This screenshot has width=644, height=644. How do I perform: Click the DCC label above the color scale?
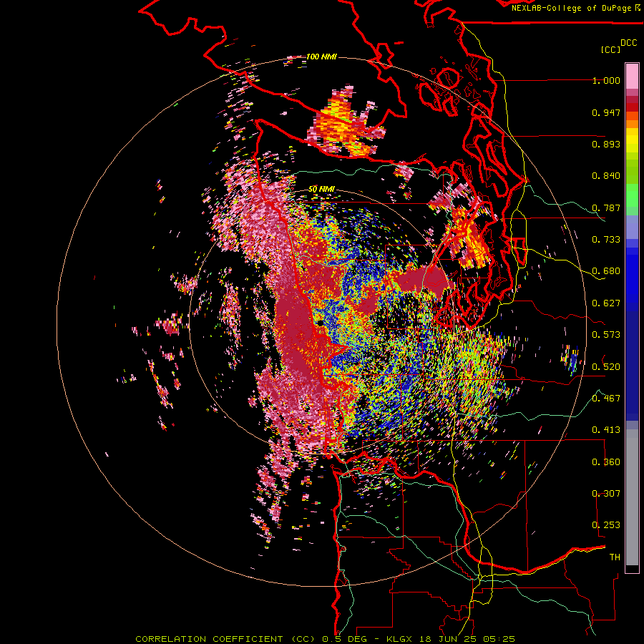click(x=628, y=43)
